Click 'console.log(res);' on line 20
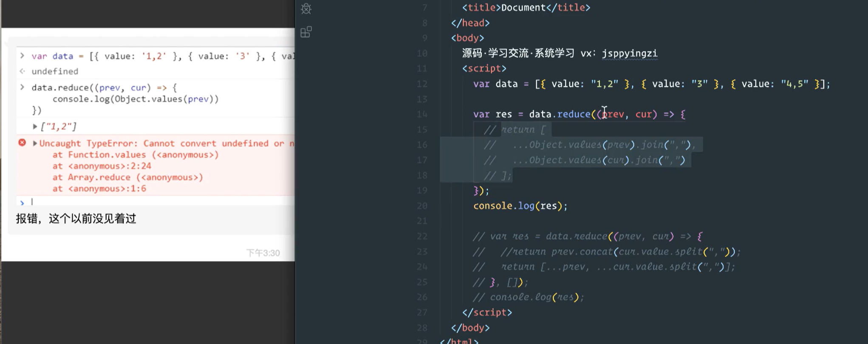 520,206
